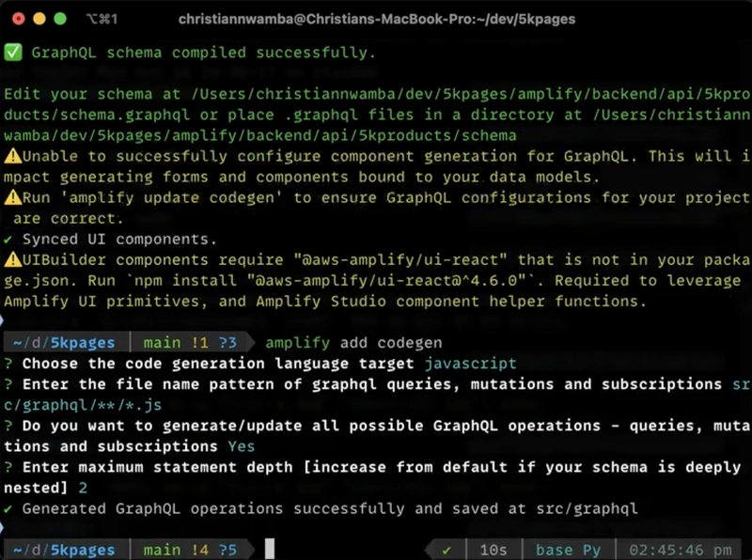This screenshot has height=560, width=752.
Task: Click the checkmark before 'Generated GraphQL operations'
Action: coord(8,508)
